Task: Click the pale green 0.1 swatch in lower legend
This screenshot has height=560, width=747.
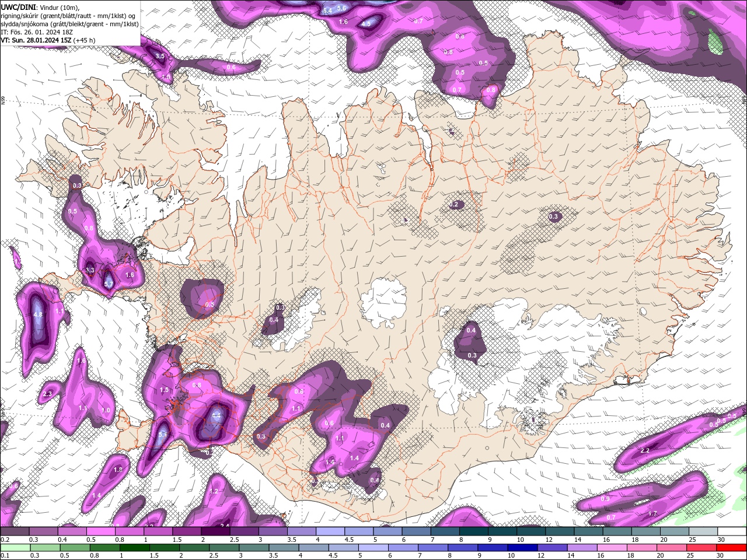Action: point(15,547)
